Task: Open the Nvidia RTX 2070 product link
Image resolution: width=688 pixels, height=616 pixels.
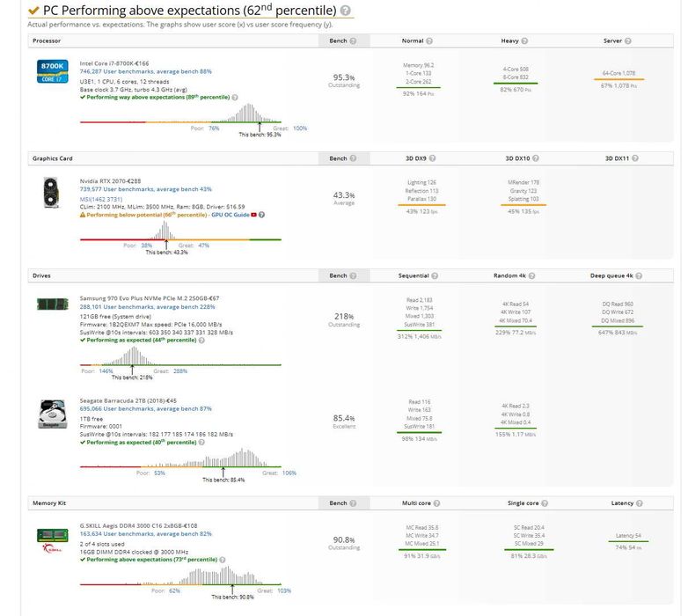Action: click(110, 181)
